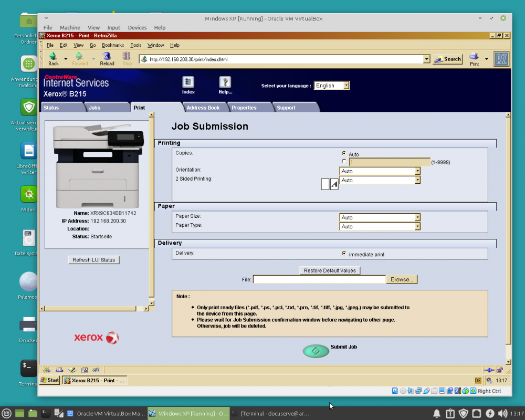Click Restore Default Values
This screenshot has width=525, height=420.
[x=330, y=270]
